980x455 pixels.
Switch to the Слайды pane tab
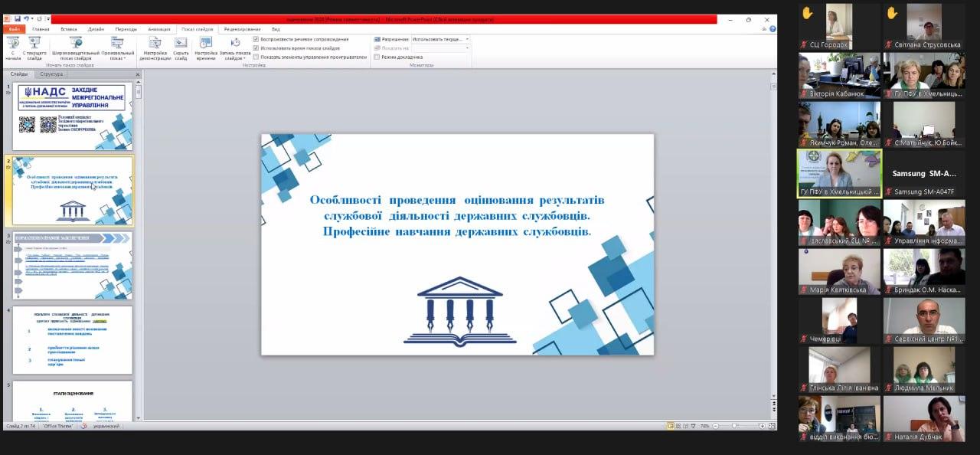(x=19, y=74)
